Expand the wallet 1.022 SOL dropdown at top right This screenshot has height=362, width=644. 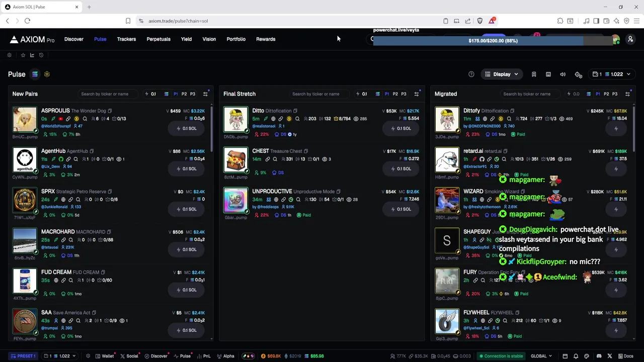click(x=611, y=74)
